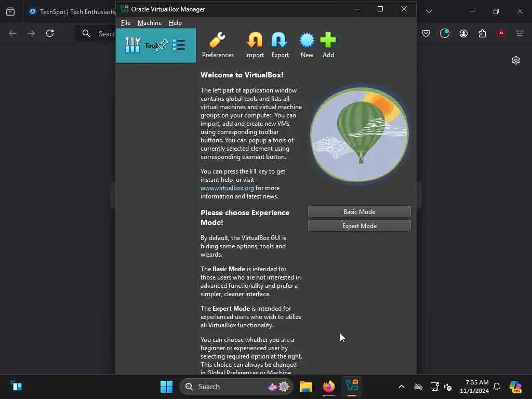Screen dimensions: 532x399
Task: Switch to TechSpot tab in Firefox
Action: coord(72,11)
